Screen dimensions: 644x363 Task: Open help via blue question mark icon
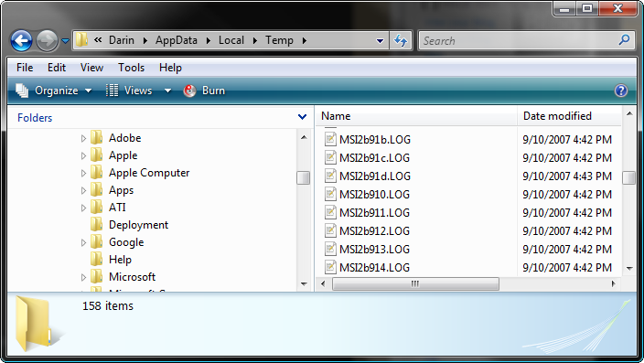(x=620, y=91)
